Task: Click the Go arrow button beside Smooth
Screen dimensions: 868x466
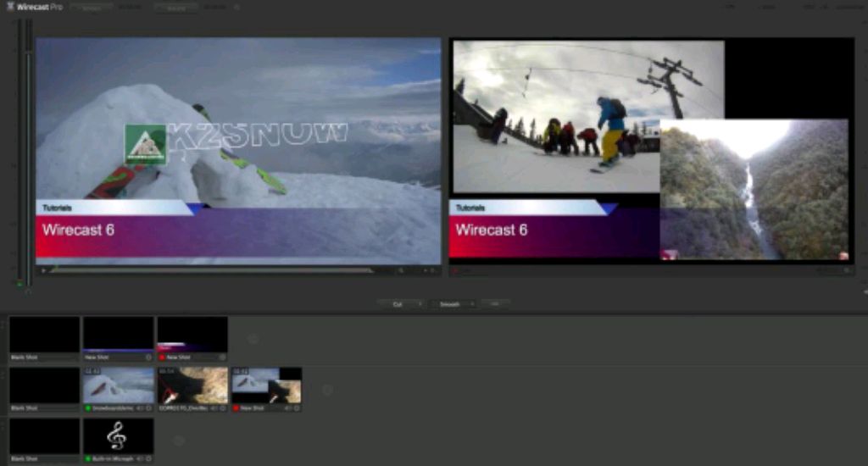Action: (x=495, y=304)
